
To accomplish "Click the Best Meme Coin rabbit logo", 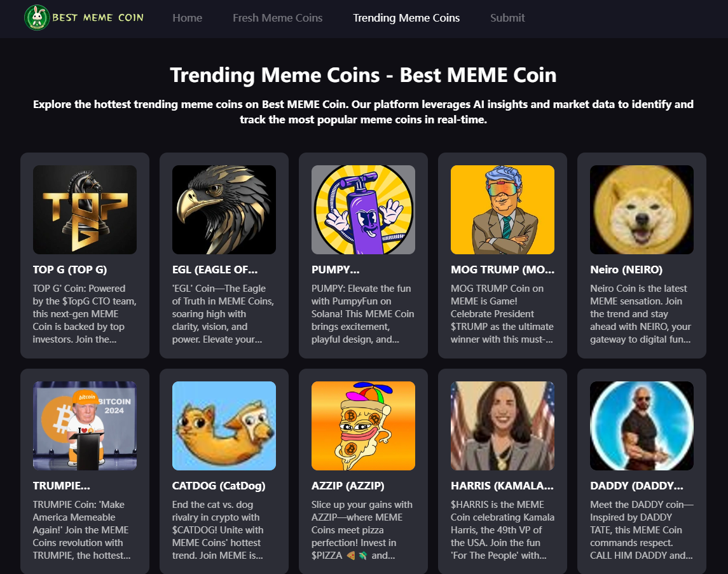I will 37,18.
